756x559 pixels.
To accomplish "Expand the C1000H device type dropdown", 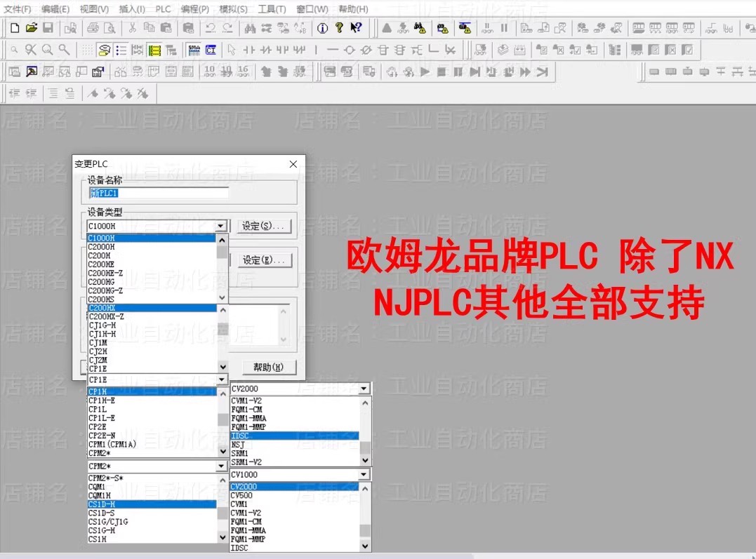I will click(x=220, y=226).
